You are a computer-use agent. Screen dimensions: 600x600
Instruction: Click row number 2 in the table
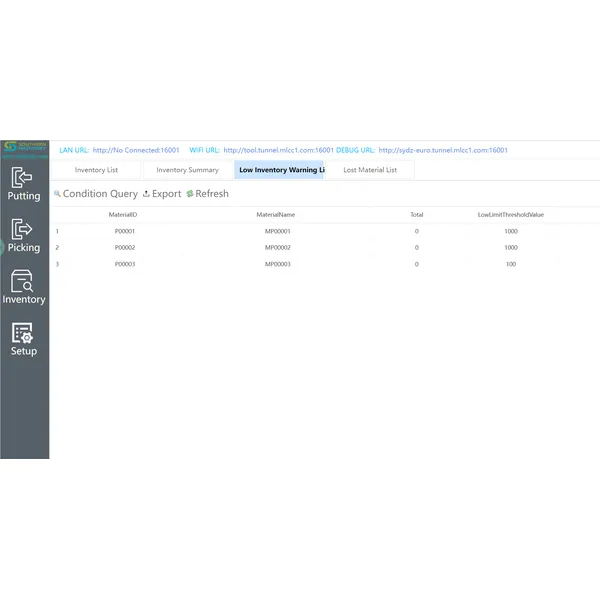click(x=57, y=248)
